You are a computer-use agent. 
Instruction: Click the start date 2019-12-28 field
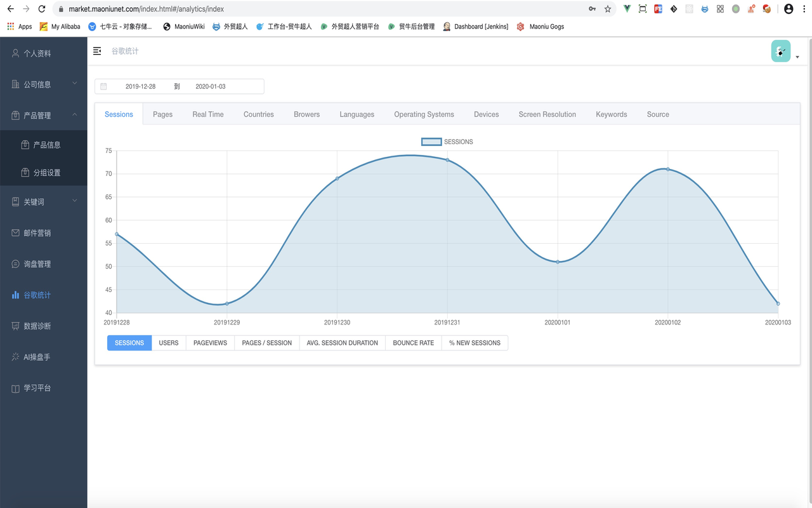(141, 86)
